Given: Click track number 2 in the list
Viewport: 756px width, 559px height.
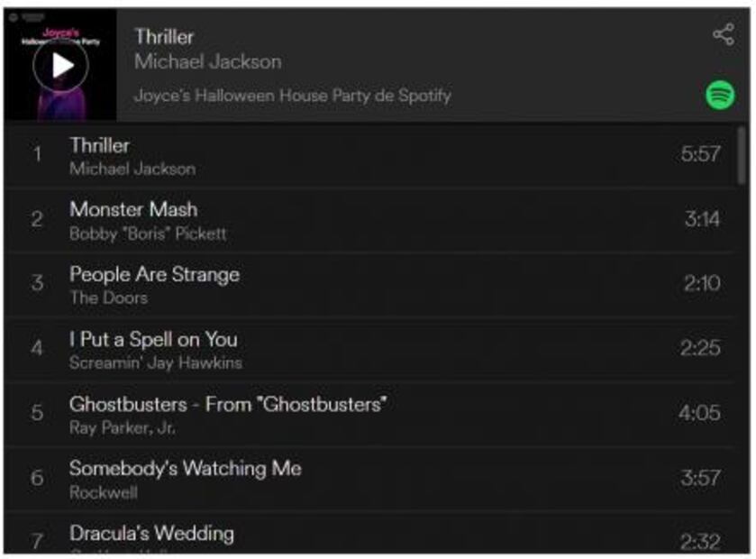Looking at the screenshot, I should tap(37, 219).
